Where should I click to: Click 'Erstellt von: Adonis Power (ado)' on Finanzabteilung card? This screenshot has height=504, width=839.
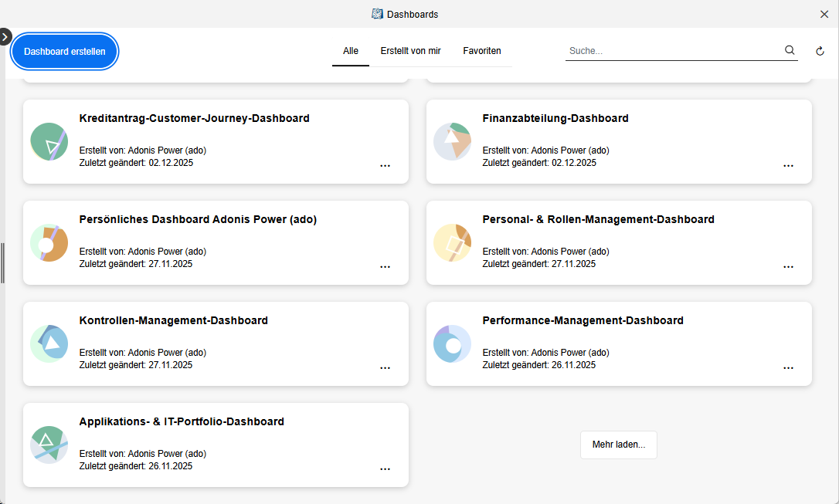[545, 151]
